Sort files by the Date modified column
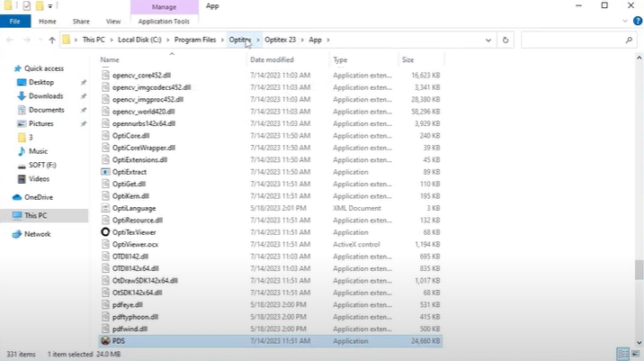 272,59
